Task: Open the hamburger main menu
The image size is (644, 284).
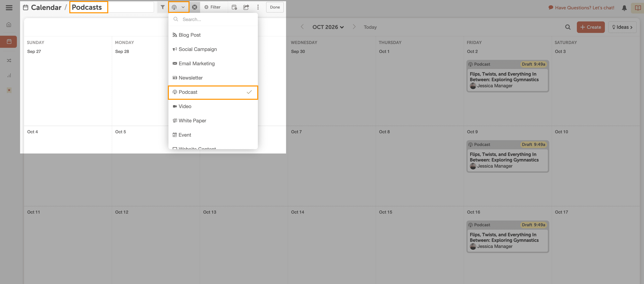Action: (x=9, y=8)
